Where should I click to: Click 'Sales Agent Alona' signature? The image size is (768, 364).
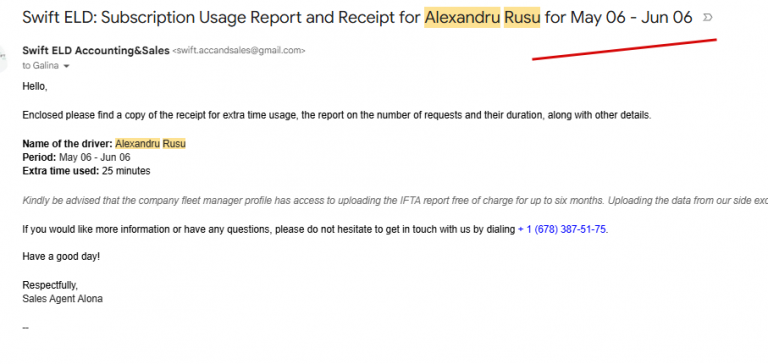point(63,298)
